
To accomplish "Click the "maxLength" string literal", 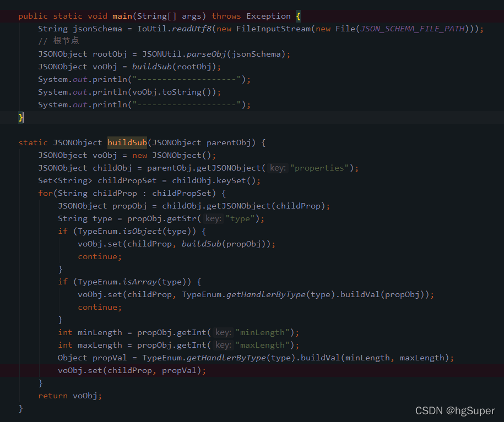I will 263,345.
